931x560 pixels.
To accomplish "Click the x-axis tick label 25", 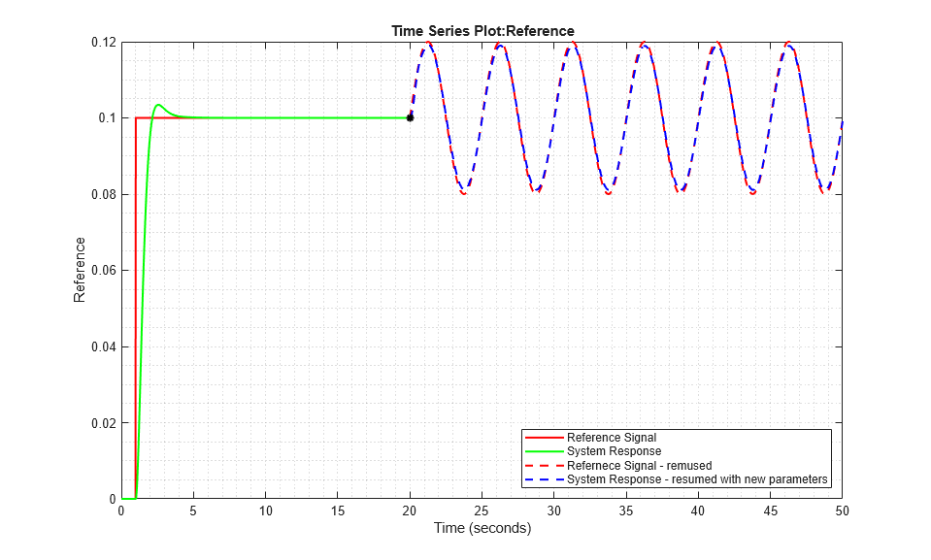I will pyautogui.click(x=482, y=511).
